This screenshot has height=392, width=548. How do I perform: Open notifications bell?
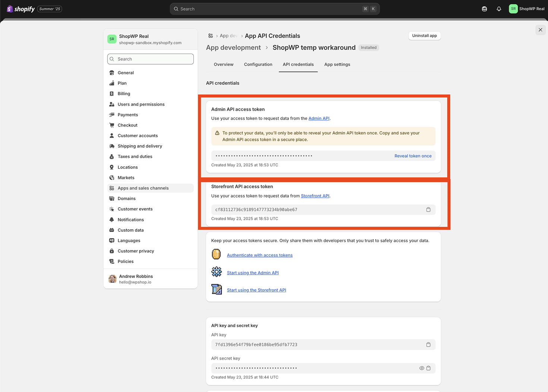tap(499, 9)
